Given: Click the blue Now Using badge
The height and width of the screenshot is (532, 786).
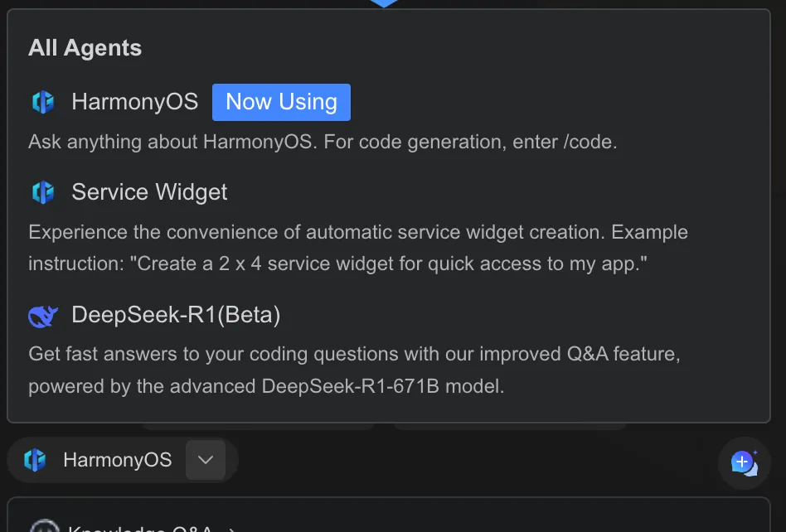Looking at the screenshot, I should (281, 102).
